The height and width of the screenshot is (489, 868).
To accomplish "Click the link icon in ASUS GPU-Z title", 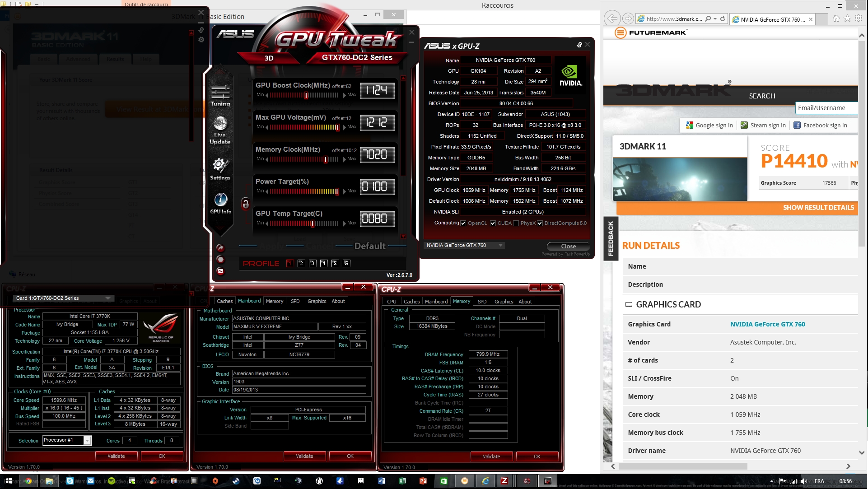I will (x=579, y=45).
